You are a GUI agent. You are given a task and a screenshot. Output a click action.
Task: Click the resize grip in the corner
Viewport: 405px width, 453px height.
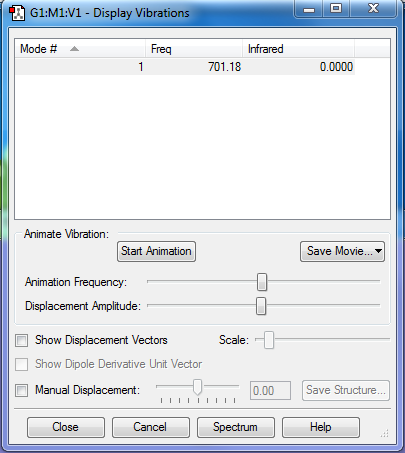pyautogui.click(x=385, y=433)
